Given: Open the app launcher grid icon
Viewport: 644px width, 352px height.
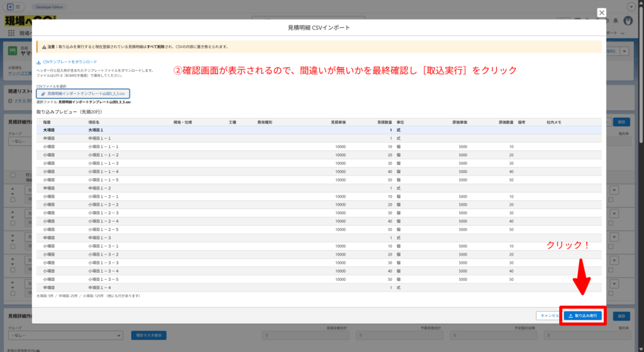Looking at the screenshot, I should point(11,33).
